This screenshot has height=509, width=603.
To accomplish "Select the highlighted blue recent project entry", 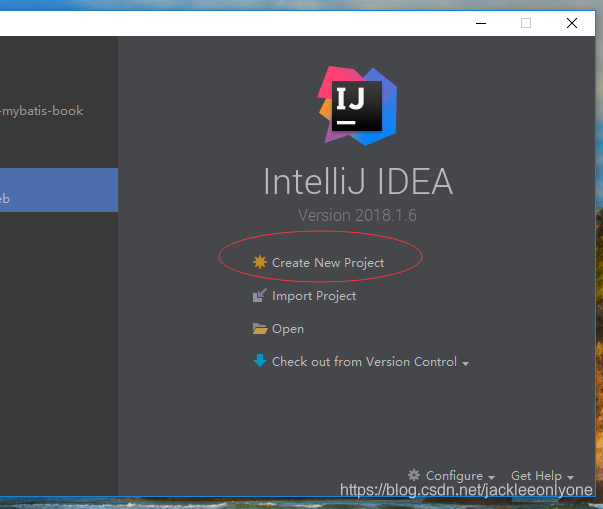I will (59, 190).
